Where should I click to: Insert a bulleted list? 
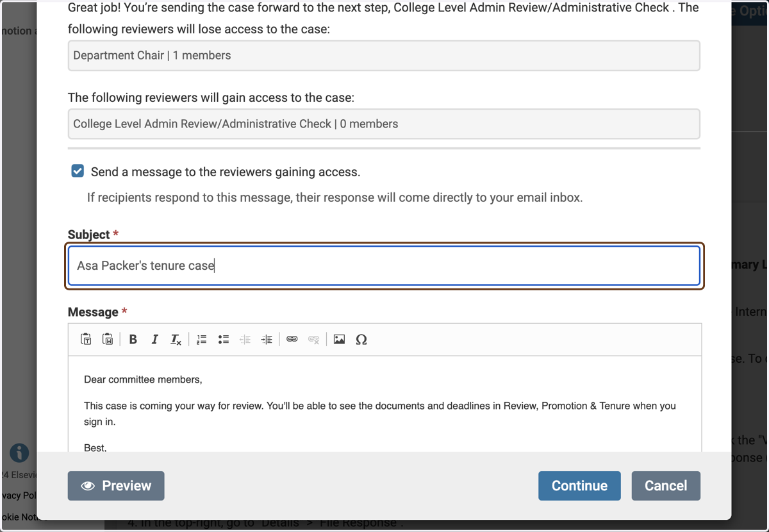(224, 339)
